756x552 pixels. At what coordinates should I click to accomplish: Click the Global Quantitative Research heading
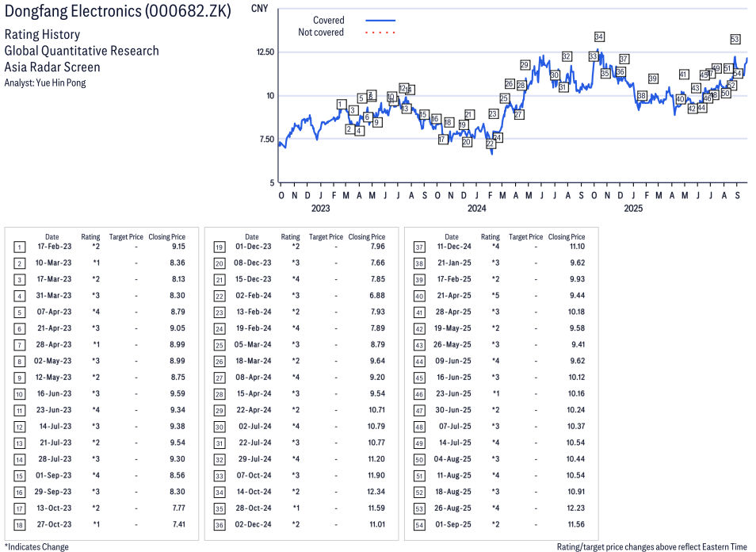[82, 51]
